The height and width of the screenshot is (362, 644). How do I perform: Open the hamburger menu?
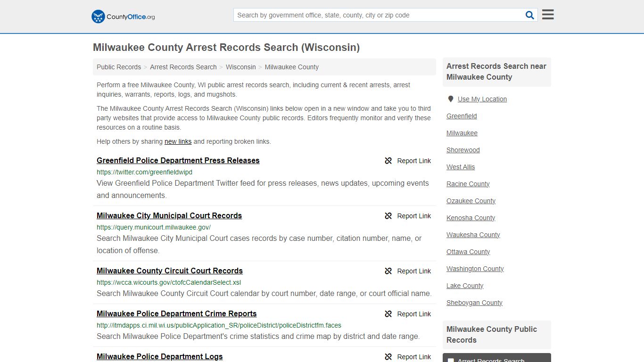[x=548, y=15]
